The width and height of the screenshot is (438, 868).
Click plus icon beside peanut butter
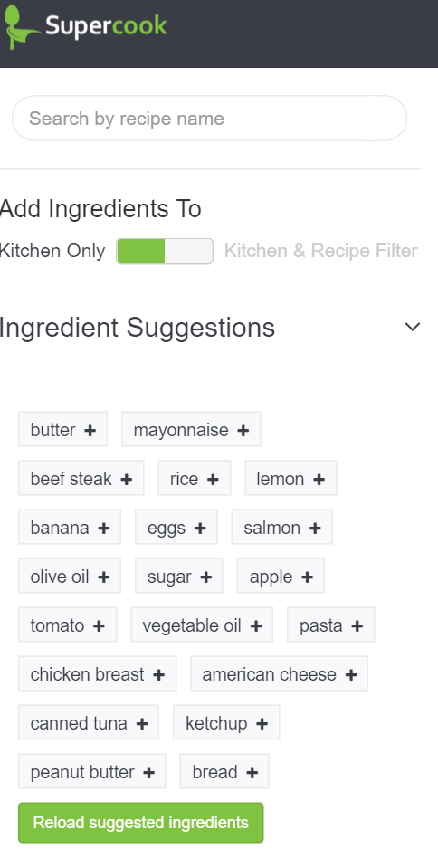(x=148, y=772)
